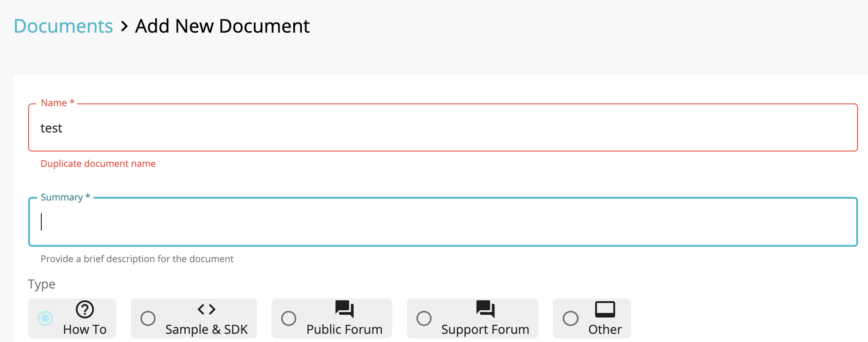Click the code brackets icon for Sample & SDK
868x342 pixels.
[207, 310]
